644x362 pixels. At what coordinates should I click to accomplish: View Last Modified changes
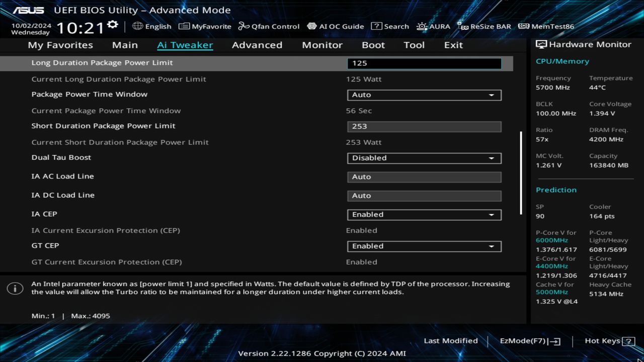point(451,340)
